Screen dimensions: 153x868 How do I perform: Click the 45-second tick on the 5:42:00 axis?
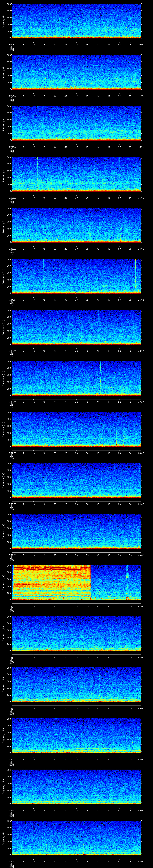click(109, 708)
